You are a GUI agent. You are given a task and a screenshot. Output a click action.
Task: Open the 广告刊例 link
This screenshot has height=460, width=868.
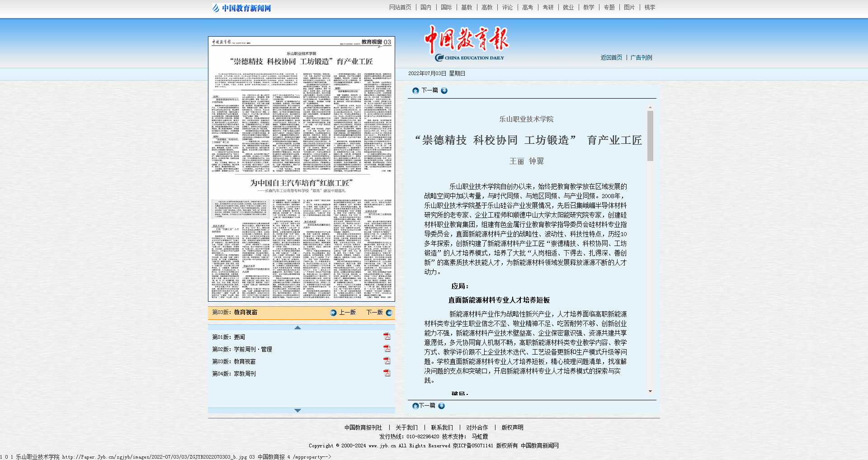[641, 57]
